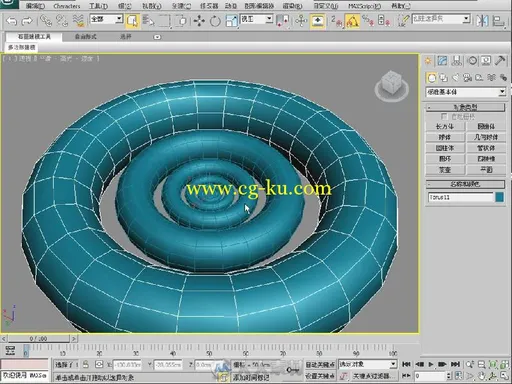Image resolution: width=512 pixels, height=384 pixels.
Task: Select the Lights category icon
Action: [x=455, y=78]
